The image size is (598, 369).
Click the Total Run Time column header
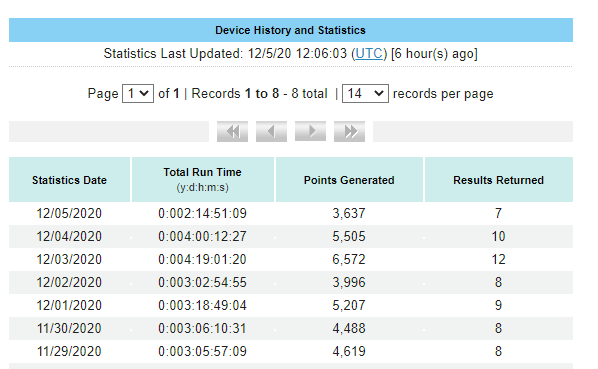pos(203,180)
